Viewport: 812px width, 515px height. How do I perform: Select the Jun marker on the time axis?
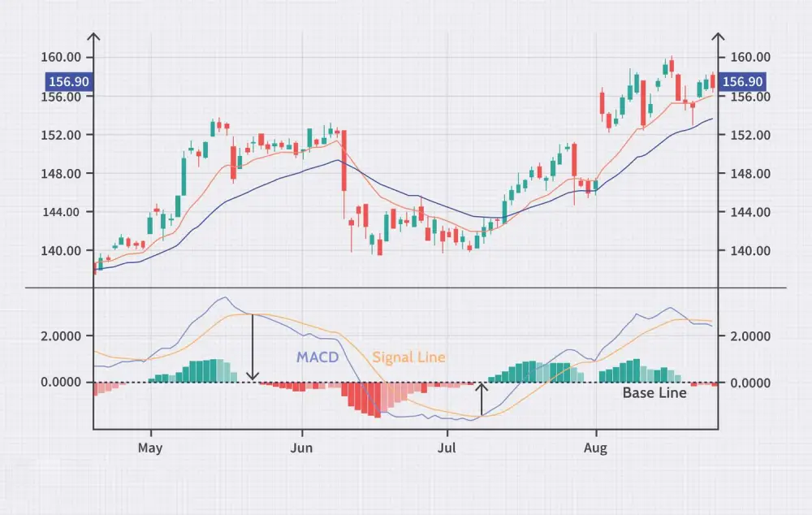pyautogui.click(x=302, y=448)
